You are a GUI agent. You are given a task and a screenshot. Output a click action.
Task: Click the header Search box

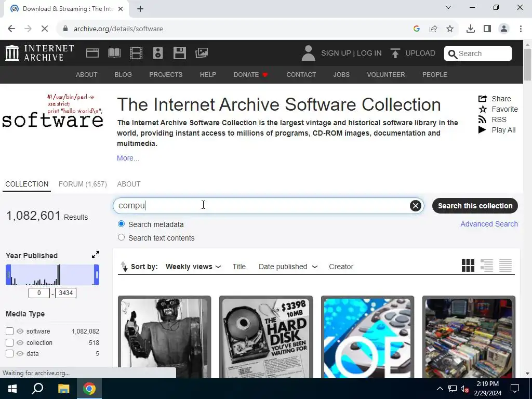tap(478, 54)
